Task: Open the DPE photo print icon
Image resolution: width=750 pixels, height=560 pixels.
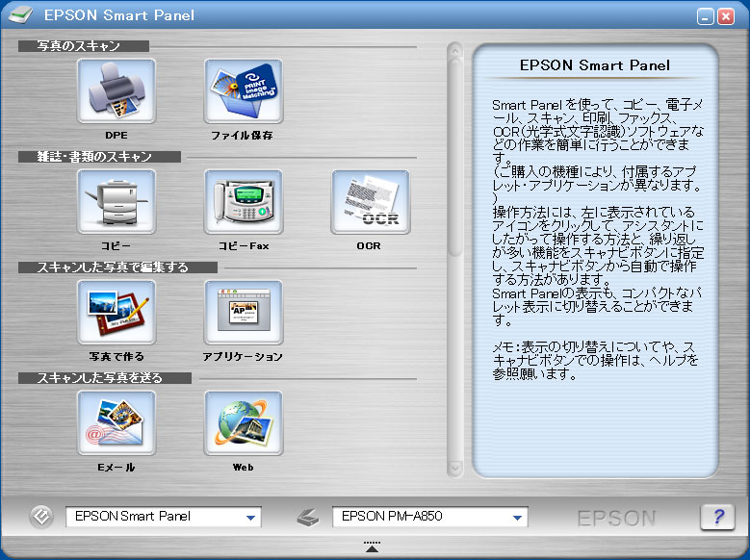Action: 116,92
